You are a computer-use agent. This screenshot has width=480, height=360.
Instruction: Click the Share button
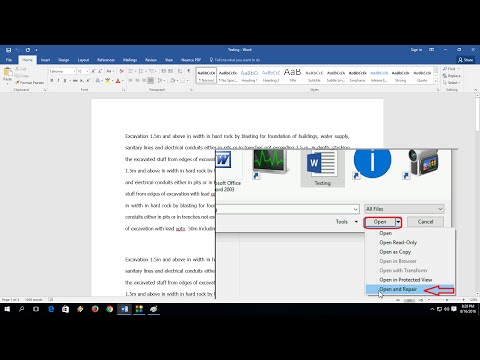click(466, 60)
